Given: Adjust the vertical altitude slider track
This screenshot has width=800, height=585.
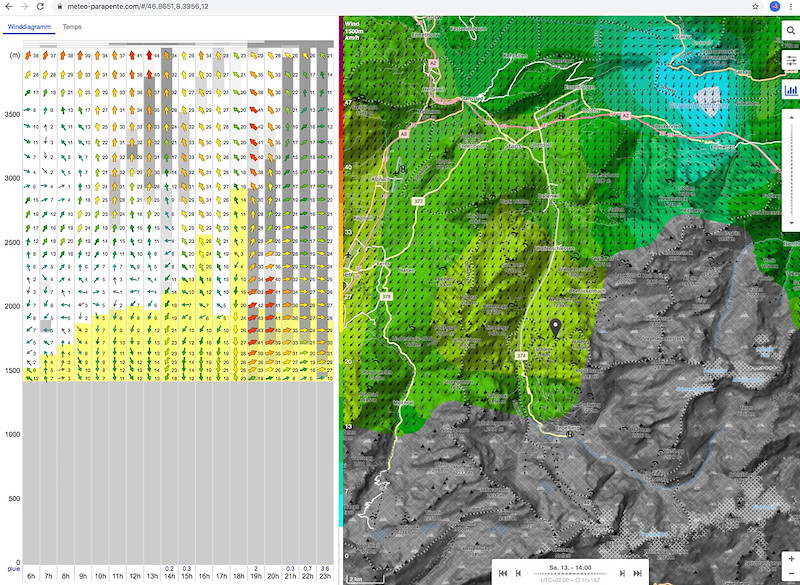Looking at the screenshot, I should point(791,170).
